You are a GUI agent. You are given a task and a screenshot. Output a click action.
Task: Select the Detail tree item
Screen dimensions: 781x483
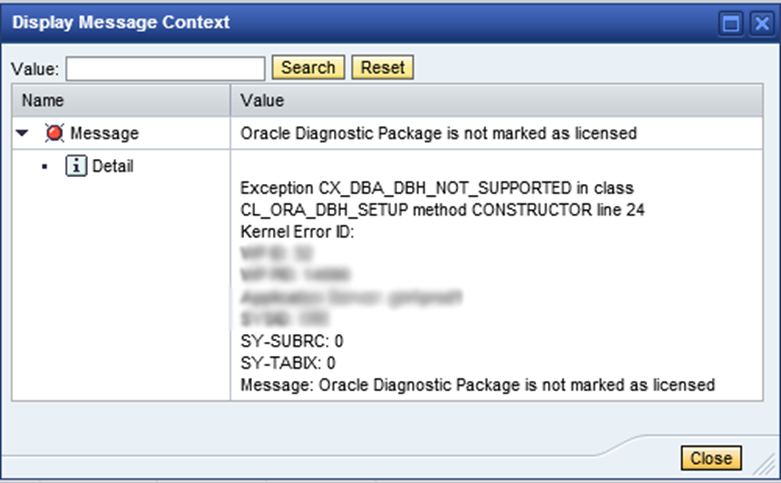pyautogui.click(x=113, y=166)
